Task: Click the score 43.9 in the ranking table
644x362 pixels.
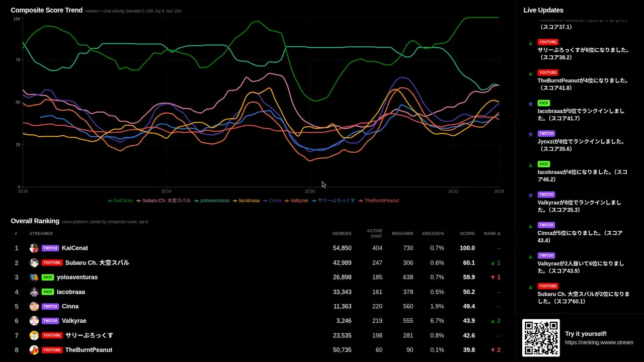Action: coord(469,321)
